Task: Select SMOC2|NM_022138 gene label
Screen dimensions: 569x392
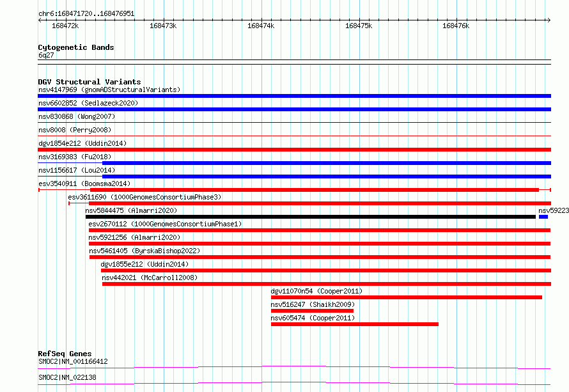Action: coord(67,377)
